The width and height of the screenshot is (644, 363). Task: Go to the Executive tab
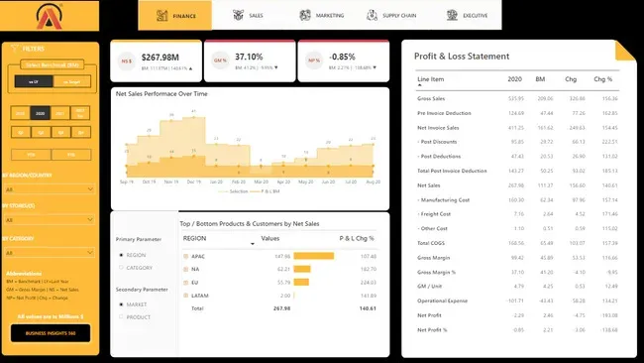click(467, 16)
